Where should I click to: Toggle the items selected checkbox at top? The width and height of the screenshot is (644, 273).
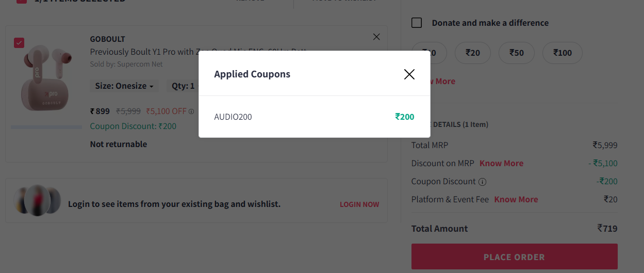pos(22,1)
